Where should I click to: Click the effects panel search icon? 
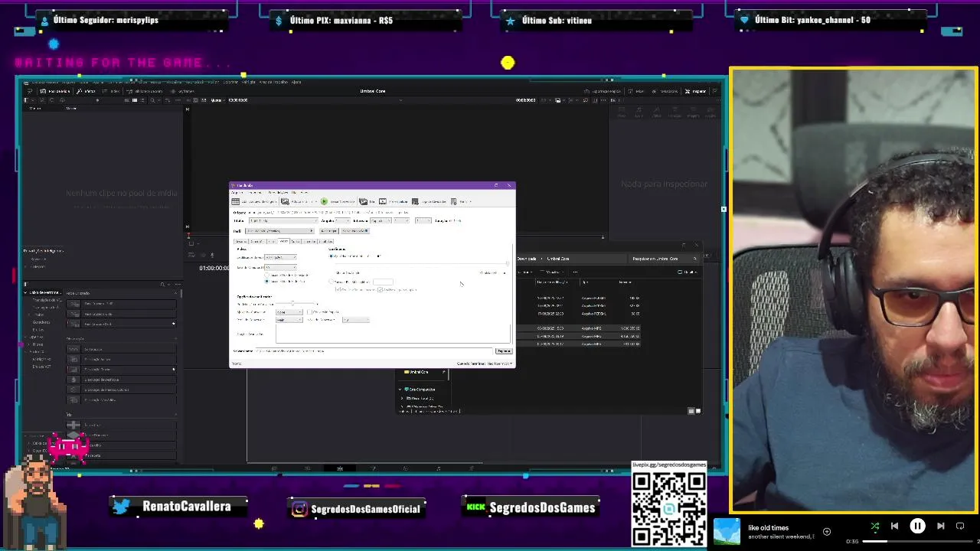[162, 285]
